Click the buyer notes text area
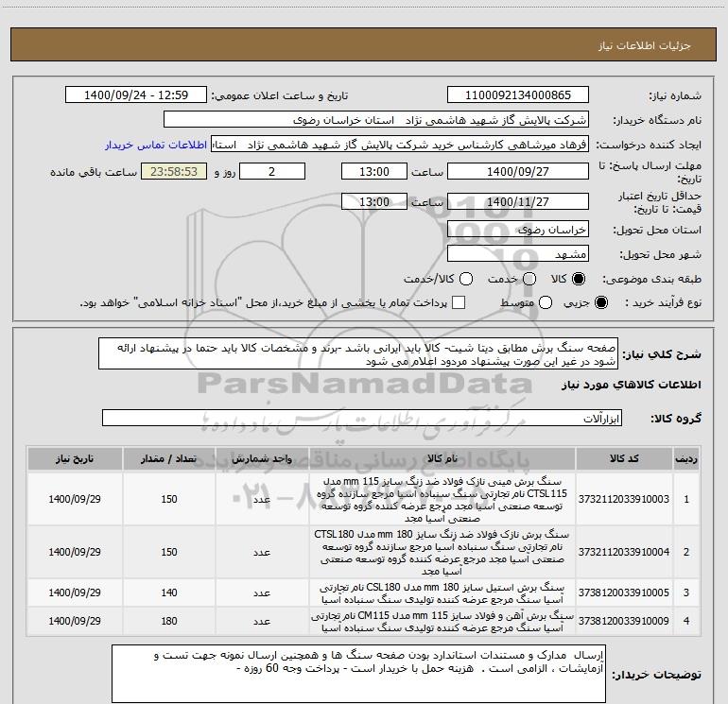Screen dimensions: 728x704 [x=358, y=674]
